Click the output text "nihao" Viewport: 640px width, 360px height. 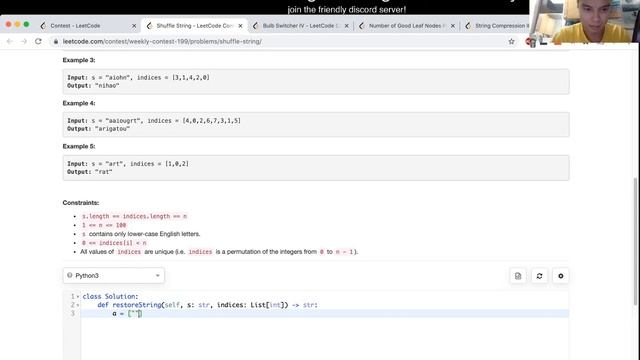pyautogui.click(x=107, y=86)
